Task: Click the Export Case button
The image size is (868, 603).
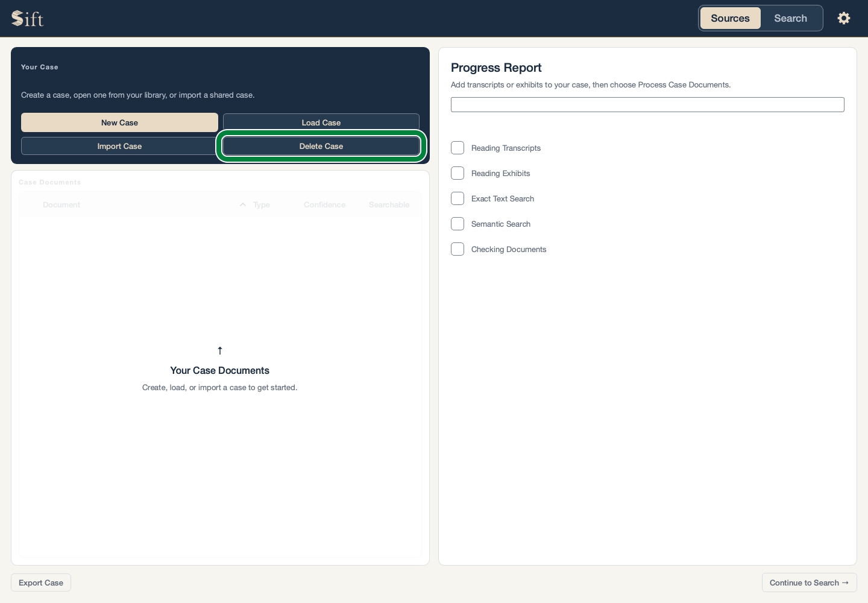Action: [41, 582]
